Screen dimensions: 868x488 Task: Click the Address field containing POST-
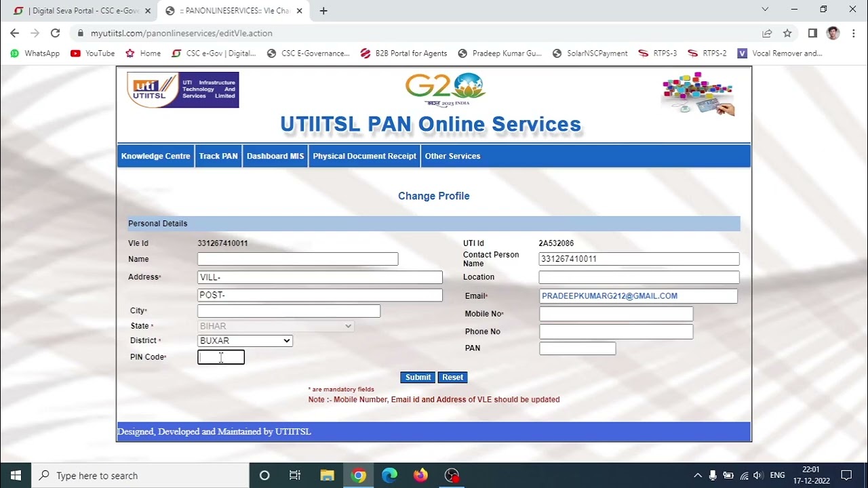pos(320,295)
